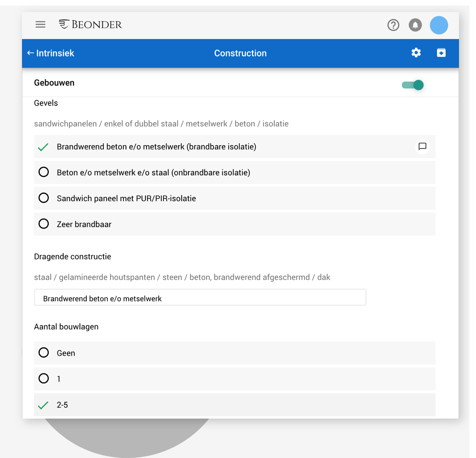The width and height of the screenshot is (476, 458).
Task: Toggle the Gebouwen switch
Action: pyautogui.click(x=413, y=85)
